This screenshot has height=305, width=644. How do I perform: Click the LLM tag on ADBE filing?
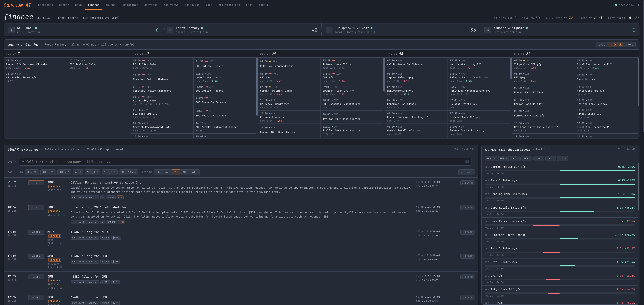coord(120,197)
